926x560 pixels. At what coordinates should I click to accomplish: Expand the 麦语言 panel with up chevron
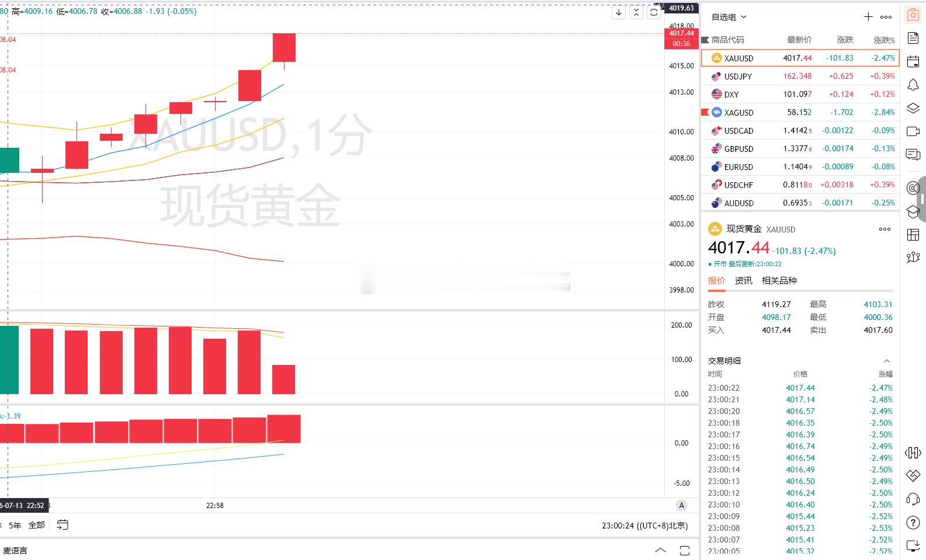(x=660, y=550)
